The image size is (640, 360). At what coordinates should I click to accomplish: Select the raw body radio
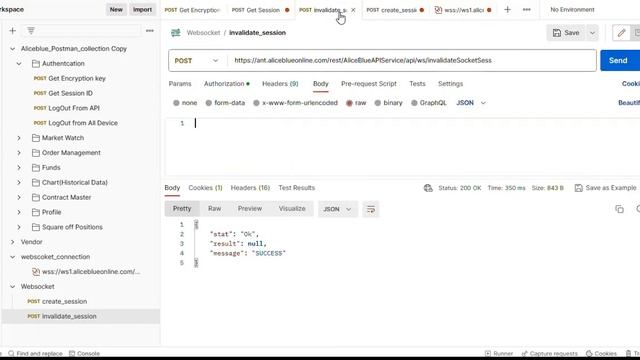pyautogui.click(x=349, y=103)
